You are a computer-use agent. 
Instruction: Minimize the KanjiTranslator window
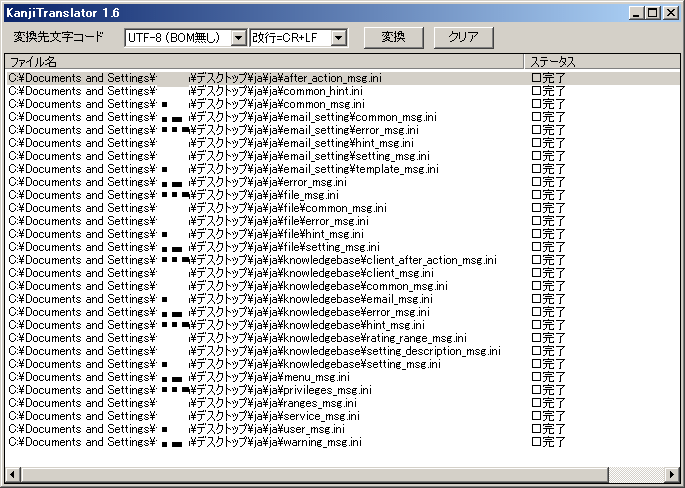(x=636, y=12)
